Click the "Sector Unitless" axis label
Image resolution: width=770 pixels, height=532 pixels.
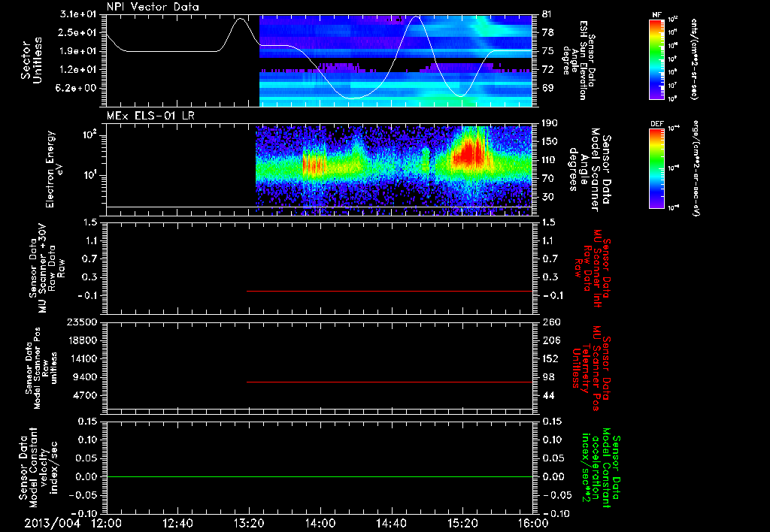tap(32, 60)
